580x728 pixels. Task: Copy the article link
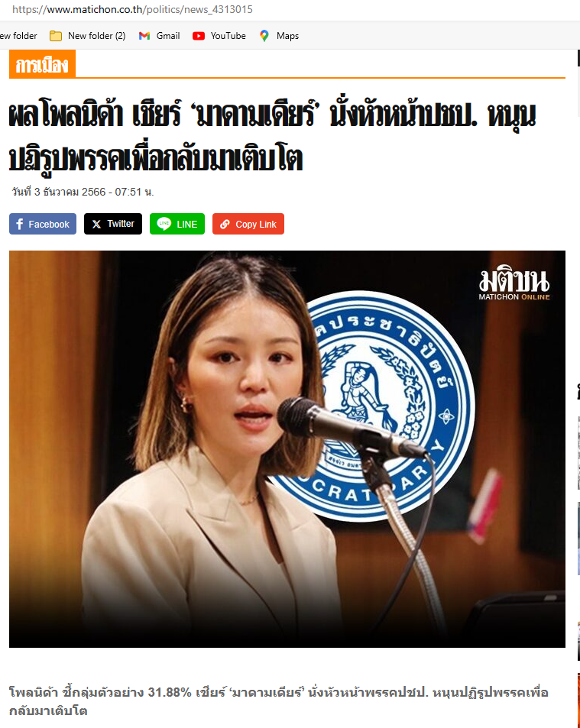[248, 224]
